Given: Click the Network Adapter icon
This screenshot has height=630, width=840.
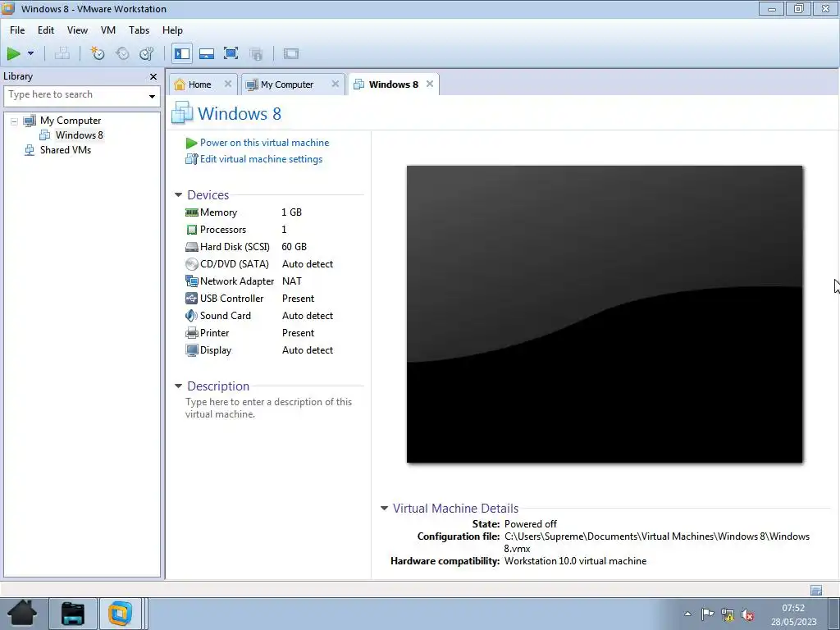Looking at the screenshot, I should (191, 281).
